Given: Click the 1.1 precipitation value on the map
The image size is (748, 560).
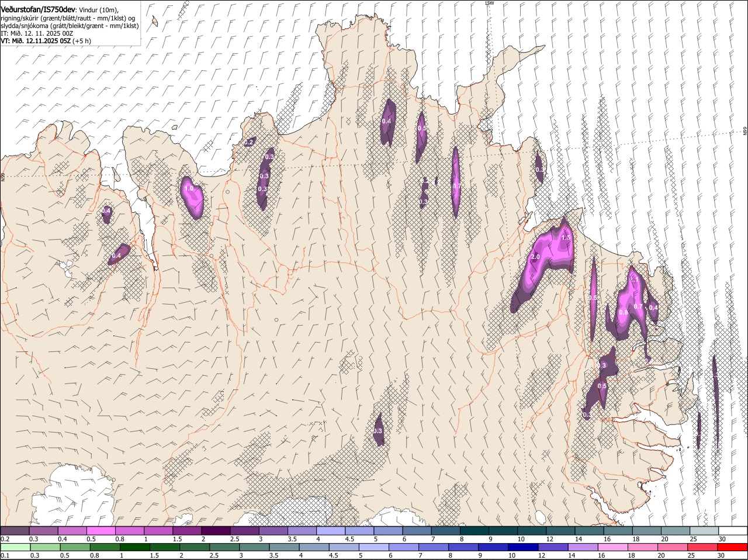Looking at the screenshot, I should (635, 279).
